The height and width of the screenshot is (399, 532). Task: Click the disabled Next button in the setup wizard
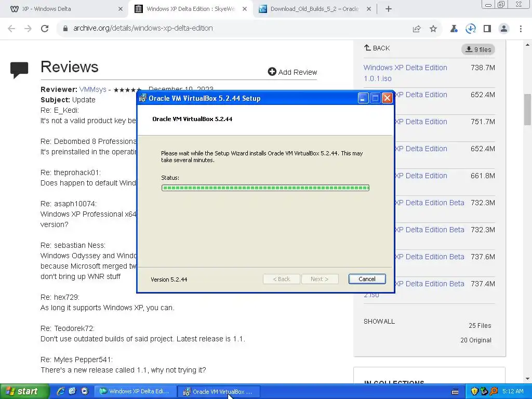[x=320, y=279]
